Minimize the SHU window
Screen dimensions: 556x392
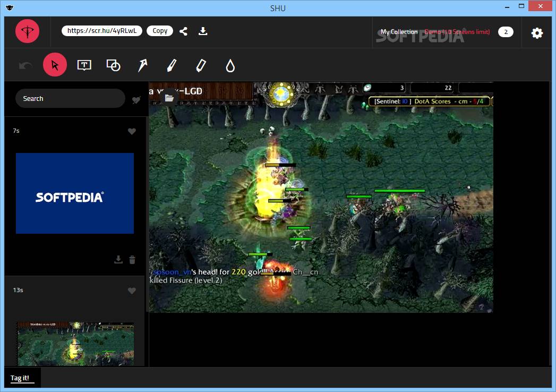click(x=508, y=7)
